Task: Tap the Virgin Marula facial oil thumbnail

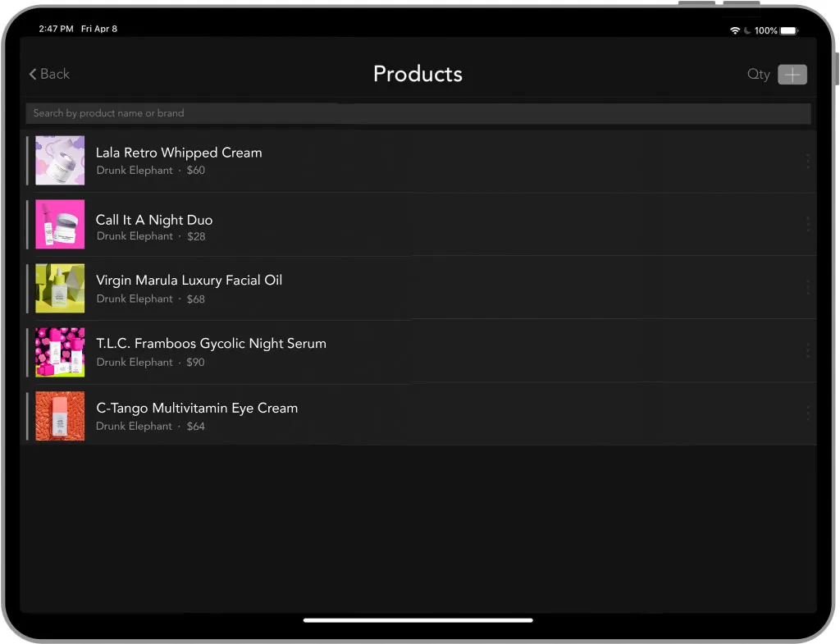Action: tap(60, 288)
